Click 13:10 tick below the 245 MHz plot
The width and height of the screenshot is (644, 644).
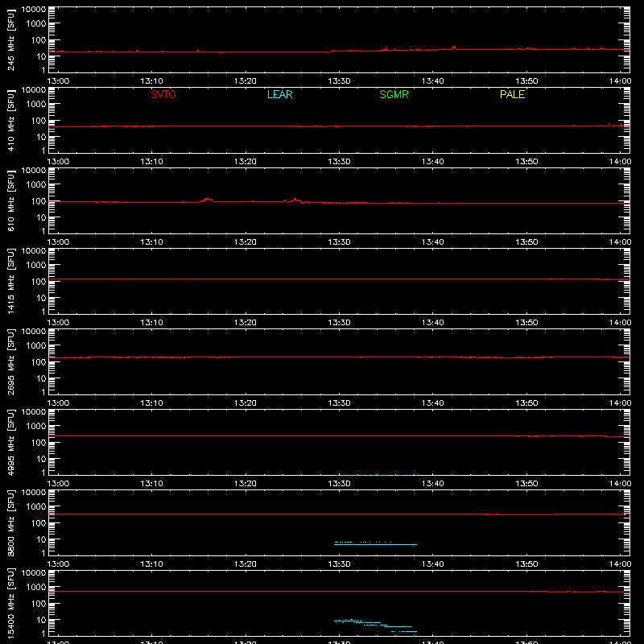point(151,81)
